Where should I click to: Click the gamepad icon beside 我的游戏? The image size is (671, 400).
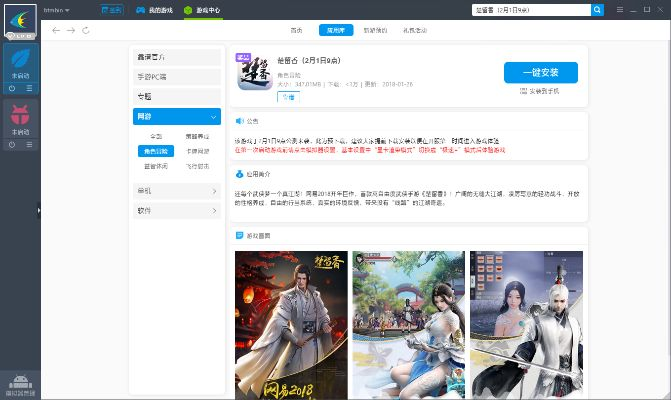tap(140, 10)
